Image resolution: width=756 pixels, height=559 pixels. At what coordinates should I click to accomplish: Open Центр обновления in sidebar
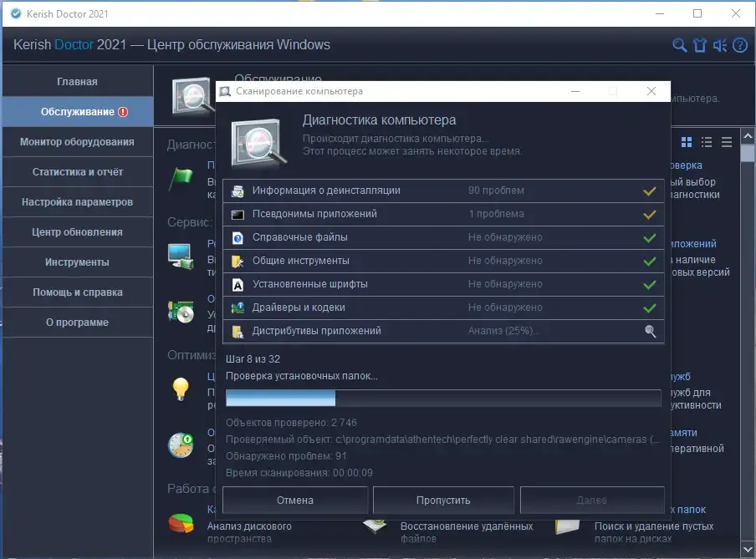[x=77, y=232]
